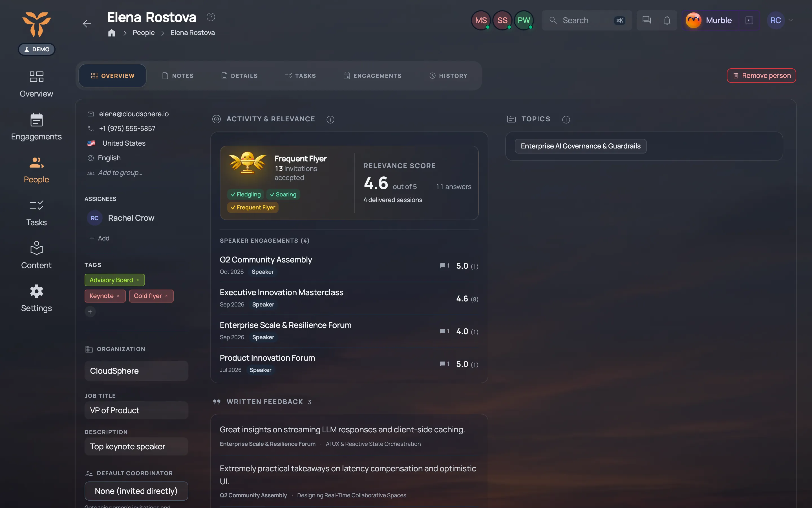812x508 pixels.
Task: Switch to the Details tab
Action: 239,76
